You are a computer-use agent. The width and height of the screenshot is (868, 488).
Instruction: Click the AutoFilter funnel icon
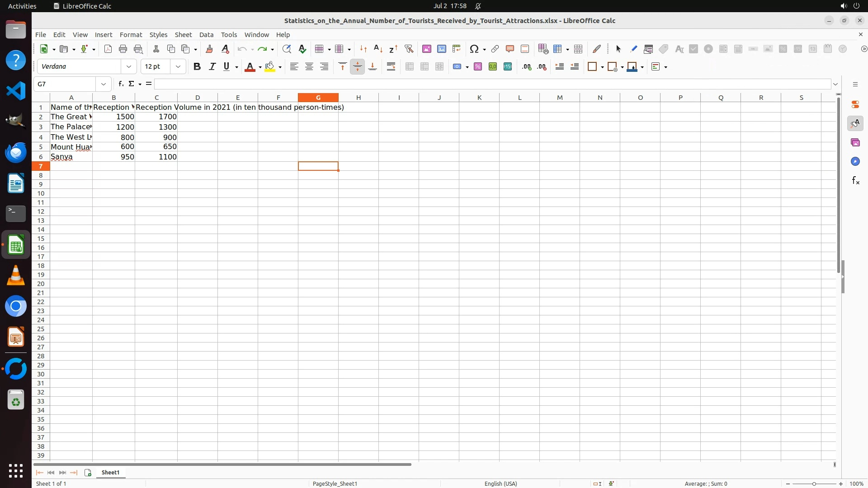[409, 49]
